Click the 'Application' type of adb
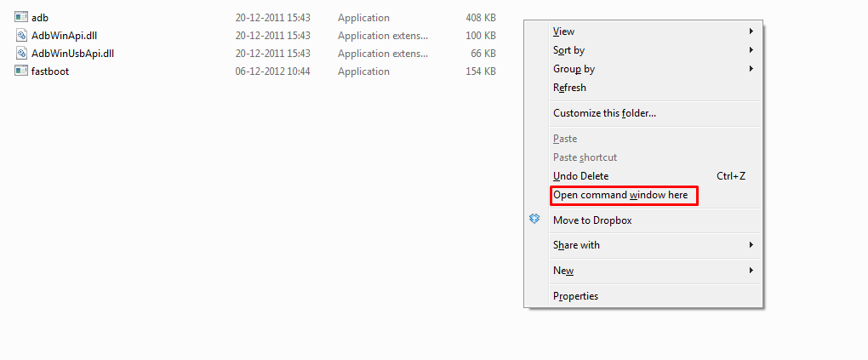868x360 pixels. (363, 18)
